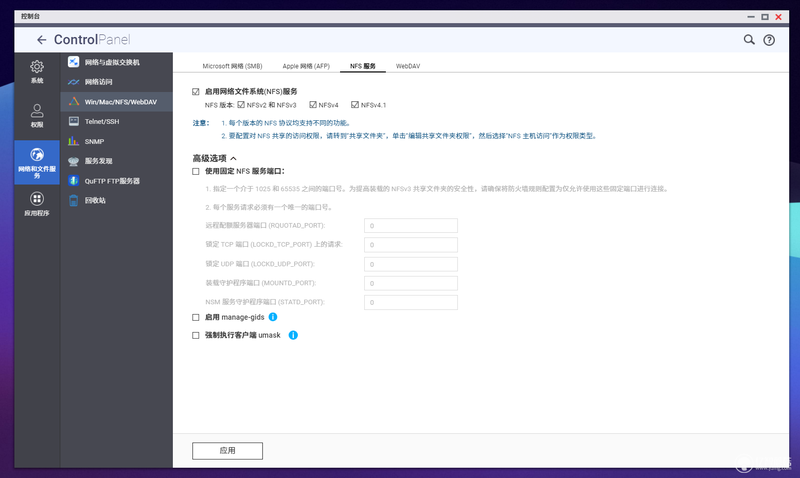Open SNMP menu entry
800x478 pixels.
click(116, 141)
